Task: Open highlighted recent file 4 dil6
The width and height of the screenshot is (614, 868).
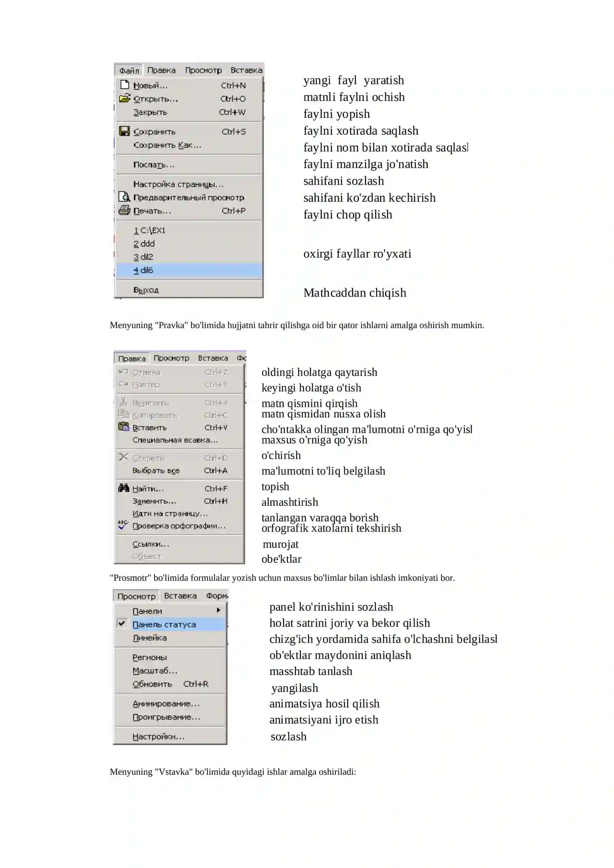Action: 189,270
